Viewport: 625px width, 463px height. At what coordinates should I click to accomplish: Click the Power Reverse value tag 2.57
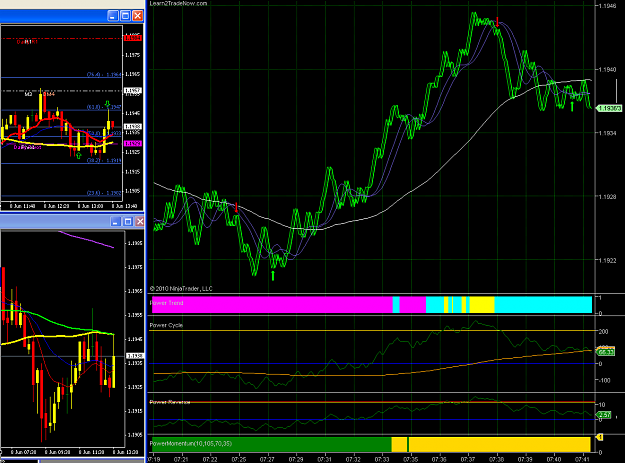pyautogui.click(x=604, y=415)
